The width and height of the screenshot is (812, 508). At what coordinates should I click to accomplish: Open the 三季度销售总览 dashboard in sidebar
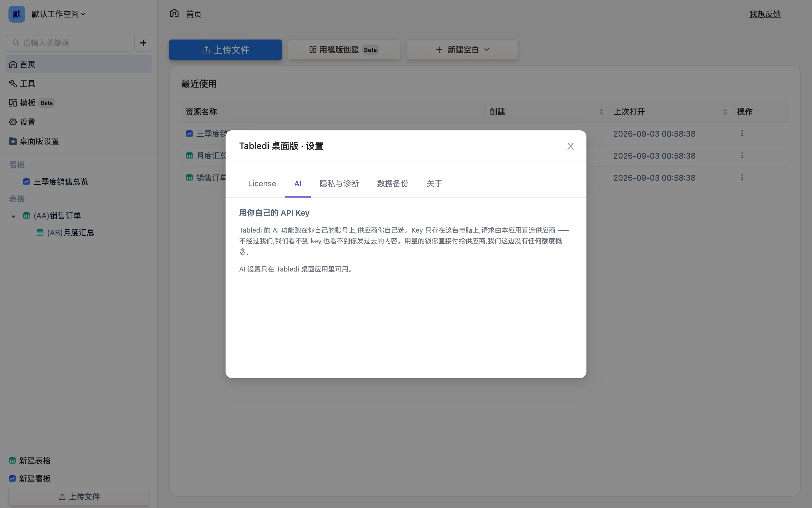point(61,182)
